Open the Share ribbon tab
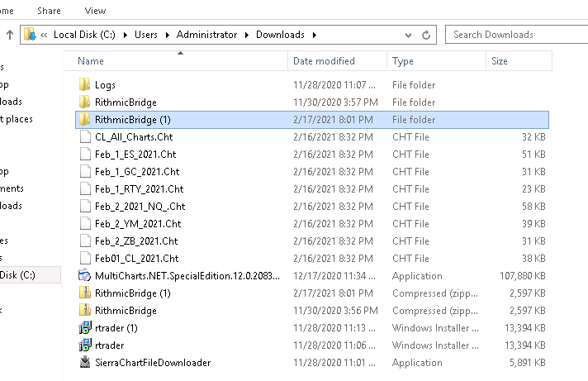 [48, 11]
